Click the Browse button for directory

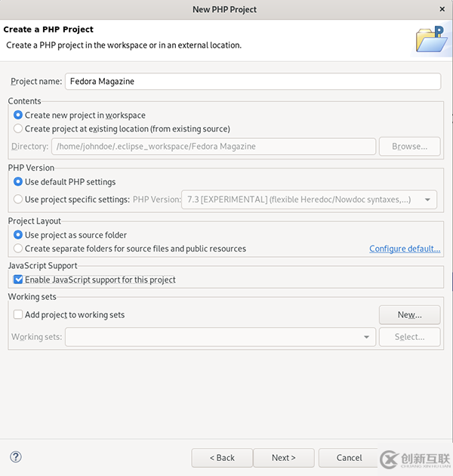[x=410, y=147]
